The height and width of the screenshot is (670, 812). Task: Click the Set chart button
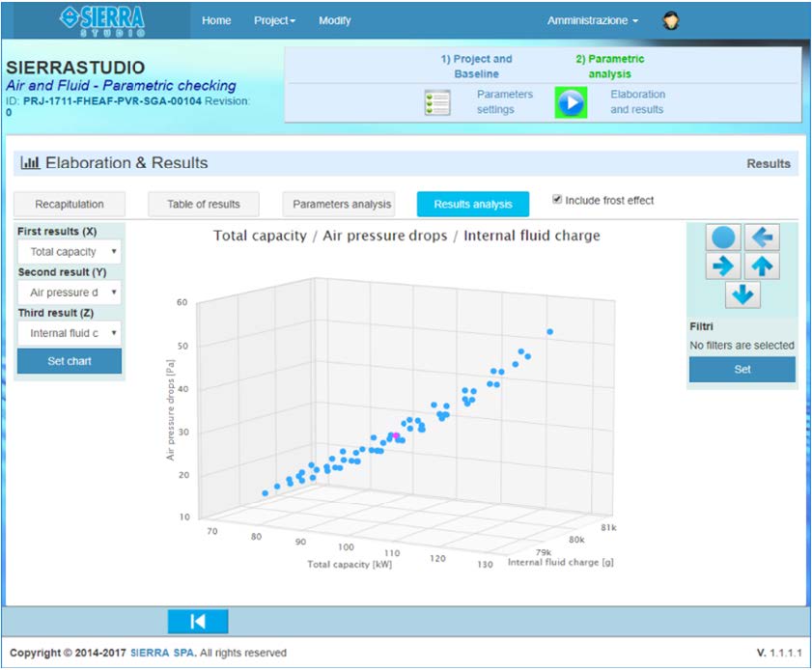click(70, 361)
